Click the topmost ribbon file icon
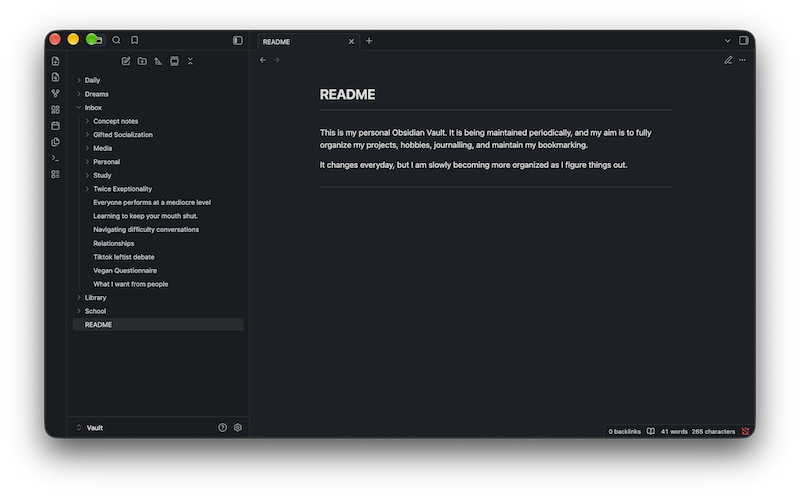The height and width of the screenshot is (497, 800). (x=56, y=61)
